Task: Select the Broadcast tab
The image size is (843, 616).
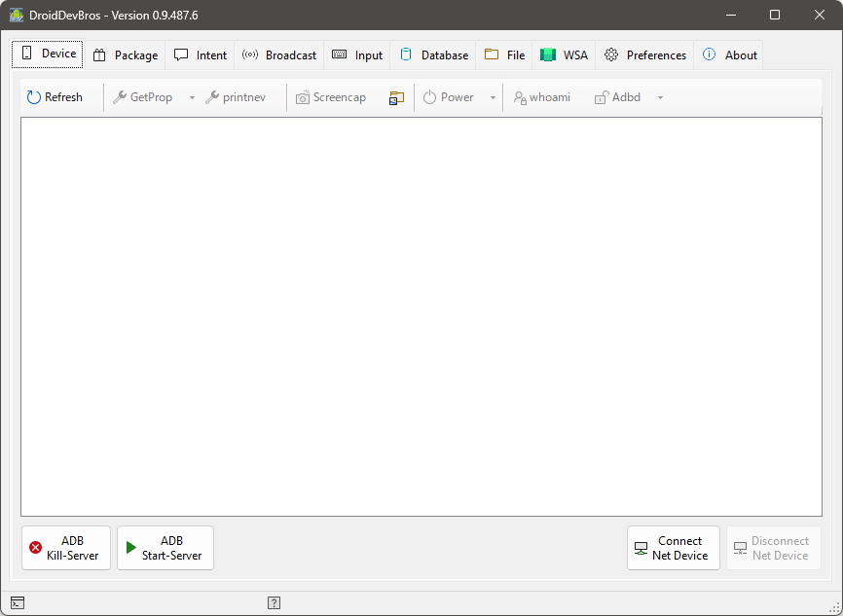Action: tap(279, 55)
